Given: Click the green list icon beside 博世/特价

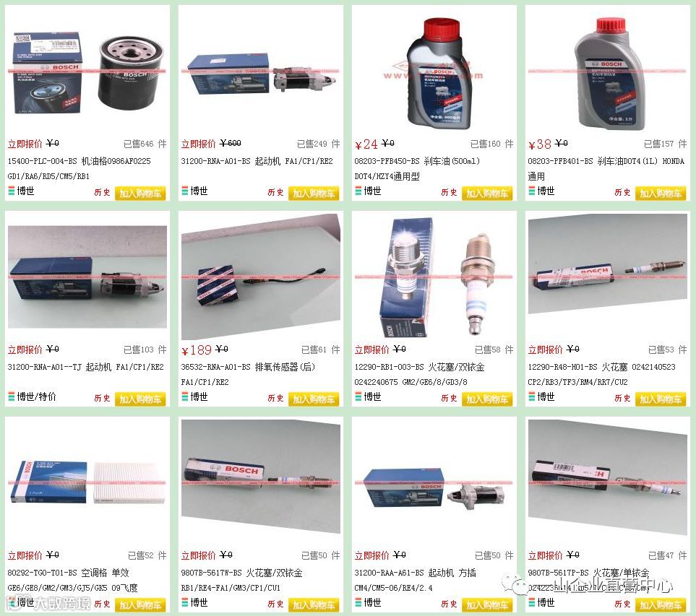Looking at the screenshot, I should pyautogui.click(x=12, y=397).
